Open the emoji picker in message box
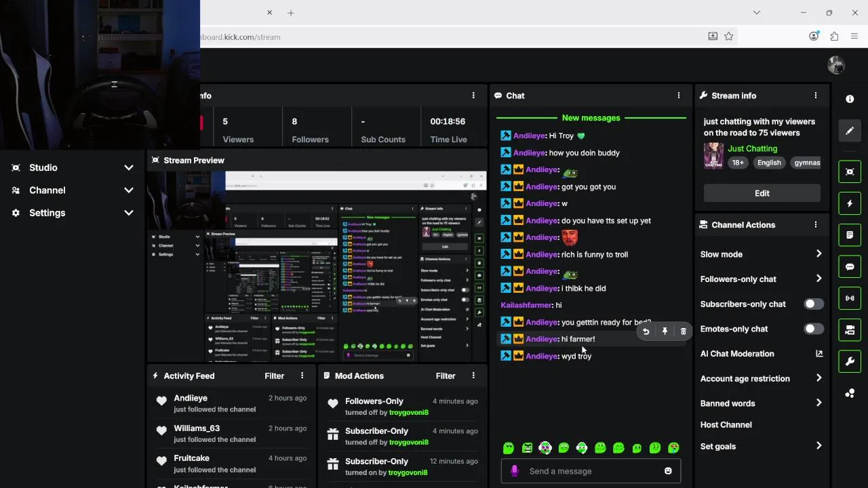This screenshot has height=488, width=868. 668,471
